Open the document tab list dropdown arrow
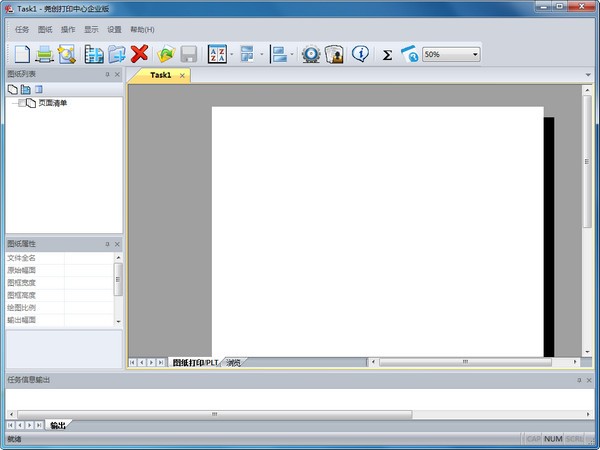 coord(587,75)
